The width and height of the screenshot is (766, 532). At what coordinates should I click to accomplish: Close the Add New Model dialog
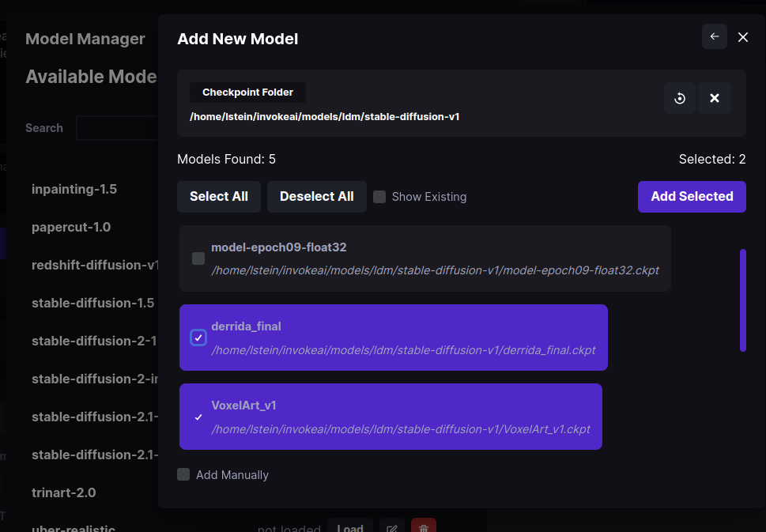(742, 37)
